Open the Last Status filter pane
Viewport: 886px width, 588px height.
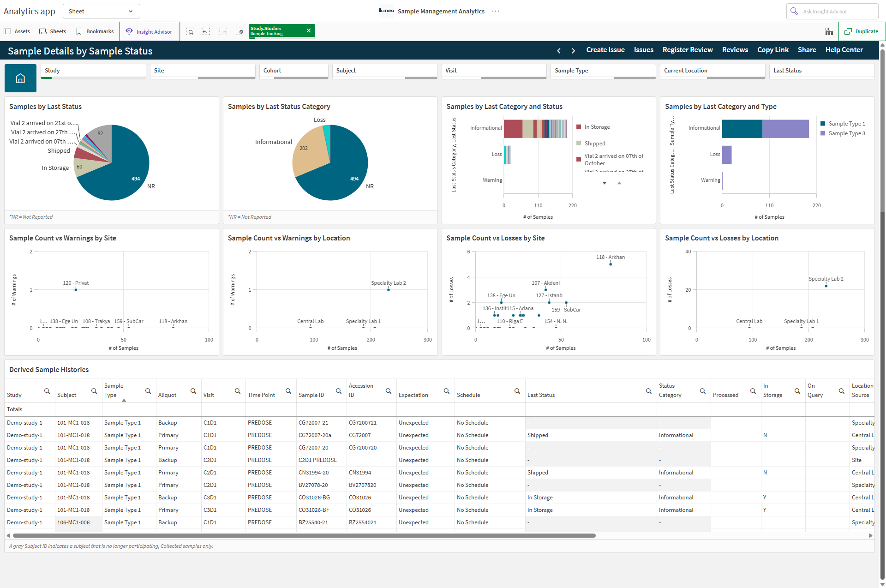pos(822,71)
